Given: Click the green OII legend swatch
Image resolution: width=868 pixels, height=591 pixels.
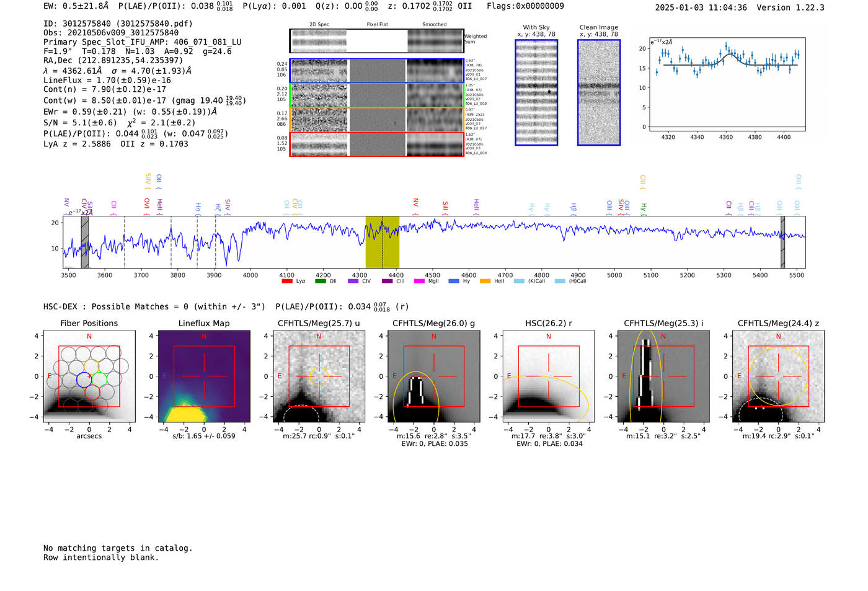Looking at the screenshot, I should 320,282.
